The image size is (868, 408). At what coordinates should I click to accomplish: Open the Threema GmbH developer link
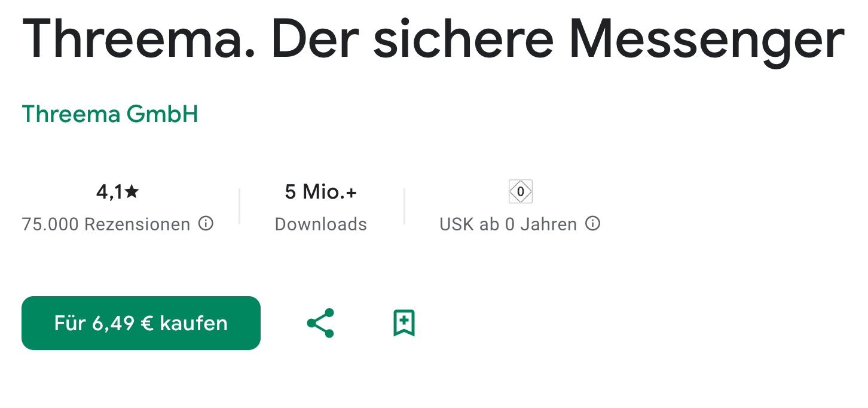[110, 114]
